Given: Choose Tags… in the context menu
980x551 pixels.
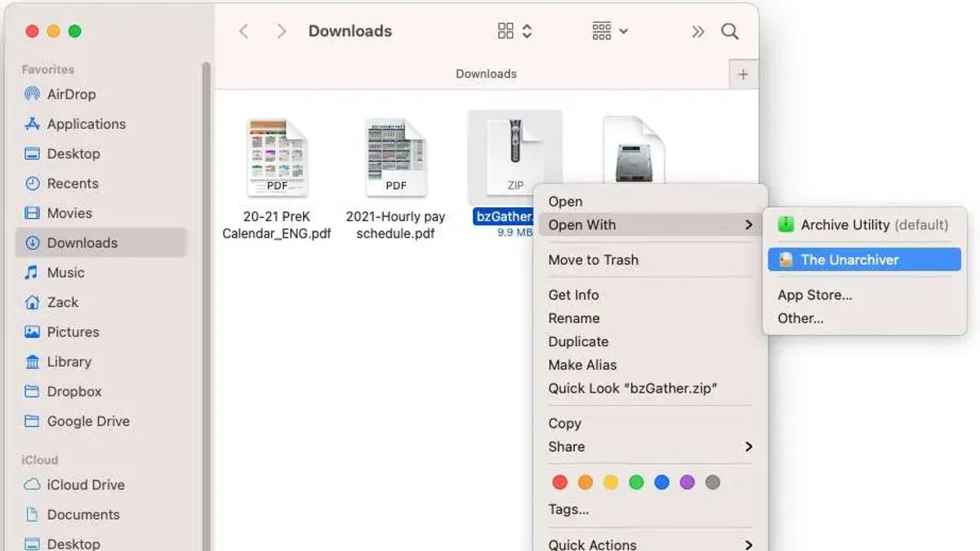Looking at the screenshot, I should pyautogui.click(x=650, y=509).
